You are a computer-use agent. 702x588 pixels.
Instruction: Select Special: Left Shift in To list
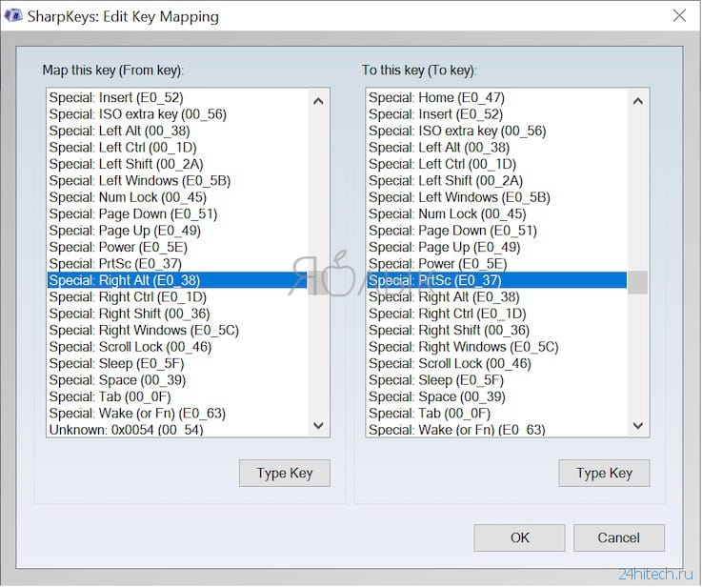point(497,180)
